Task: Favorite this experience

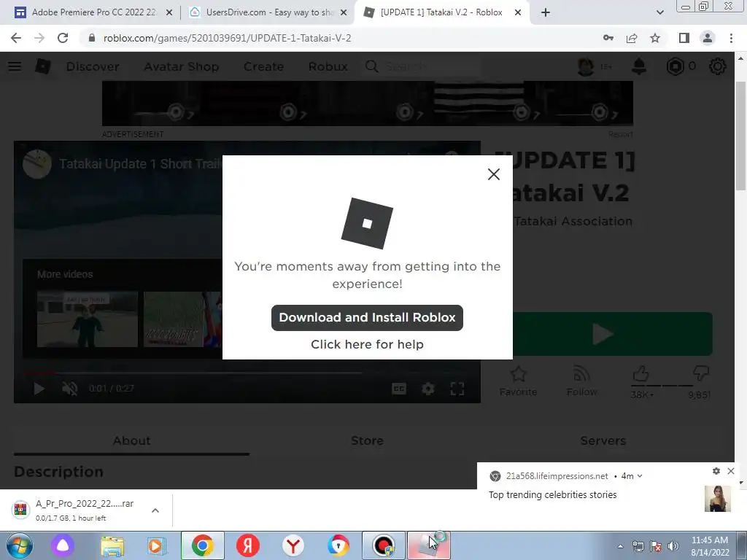Action: [x=519, y=381]
